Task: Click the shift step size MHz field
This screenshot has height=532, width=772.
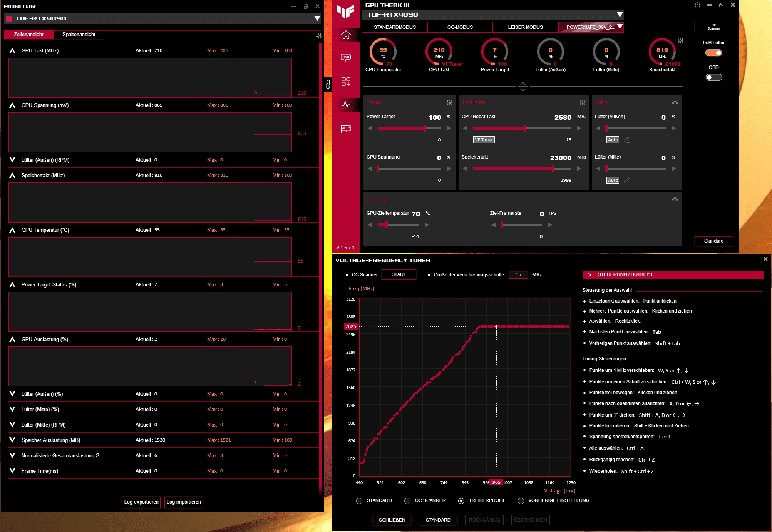Action: pyautogui.click(x=518, y=275)
